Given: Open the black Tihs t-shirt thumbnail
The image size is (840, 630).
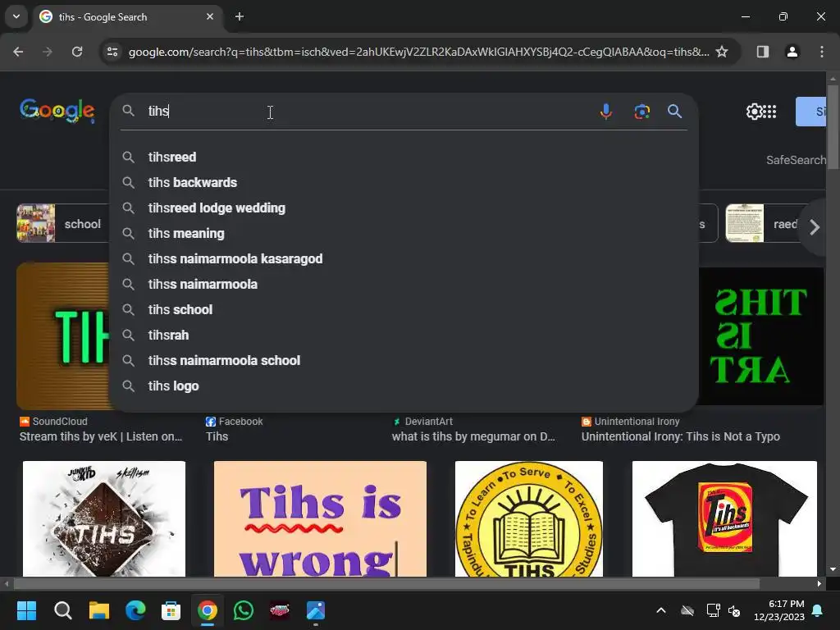Looking at the screenshot, I should point(725,518).
